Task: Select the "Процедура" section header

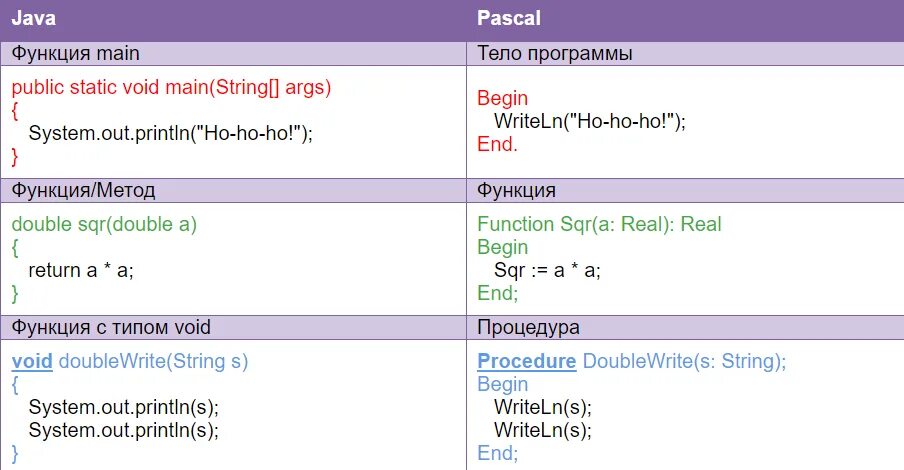Action: pyautogui.click(x=529, y=327)
